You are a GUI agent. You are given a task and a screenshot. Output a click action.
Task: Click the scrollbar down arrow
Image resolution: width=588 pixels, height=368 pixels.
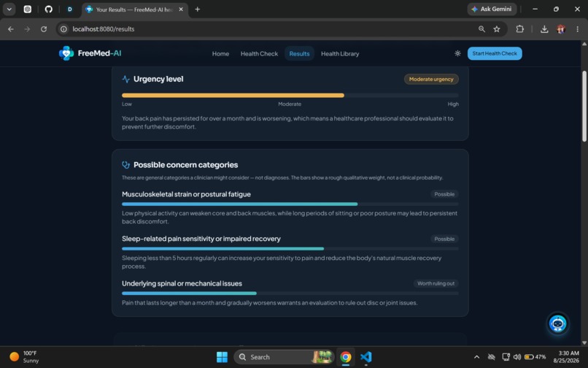click(x=584, y=342)
